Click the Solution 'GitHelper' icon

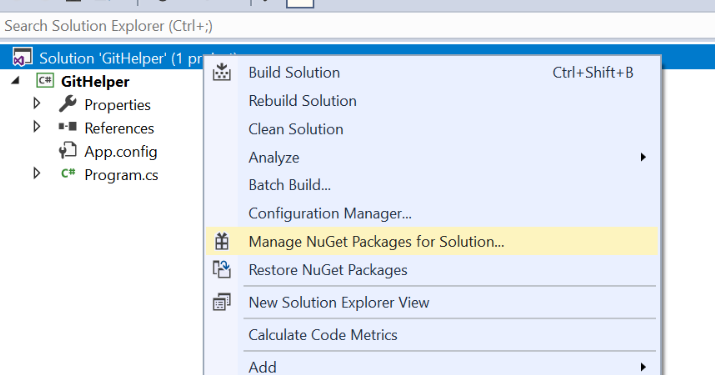coord(22,57)
